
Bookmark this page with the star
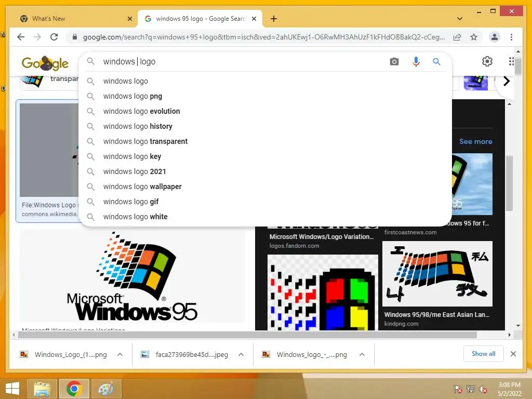[x=474, y=37]
